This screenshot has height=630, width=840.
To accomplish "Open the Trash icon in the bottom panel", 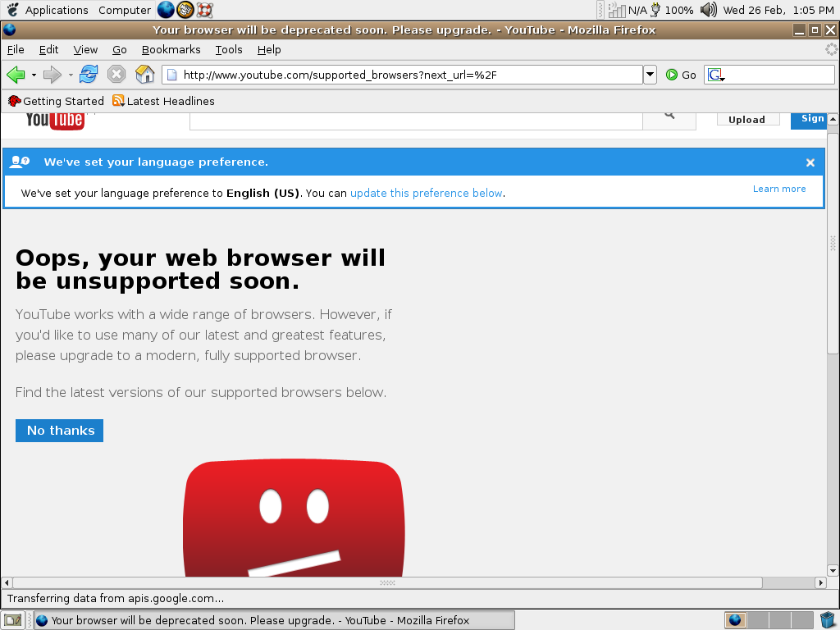I will [829, 620].
